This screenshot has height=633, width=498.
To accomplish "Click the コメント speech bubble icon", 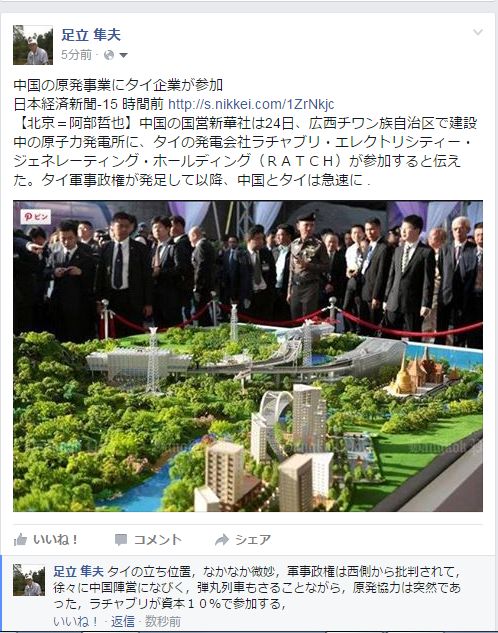I will (x=121, y=540).
